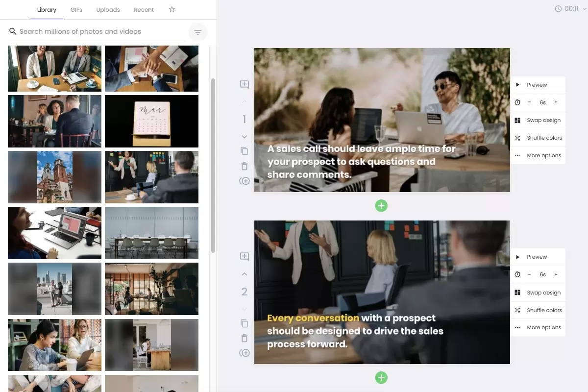The width and height of the screenshot is (588, 392).
Task: Increase scene 1 duration with plus stepper
Action: tap(556, 102)
